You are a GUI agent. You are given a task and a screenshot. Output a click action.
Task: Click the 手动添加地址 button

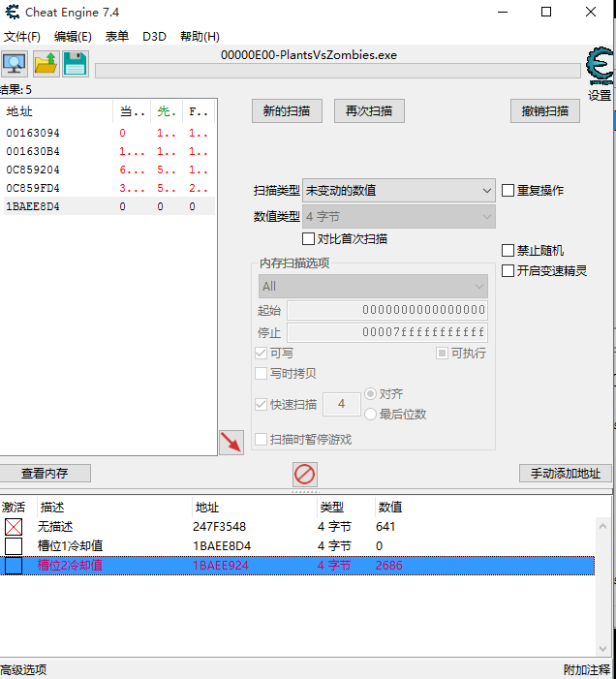pos(566,474)
